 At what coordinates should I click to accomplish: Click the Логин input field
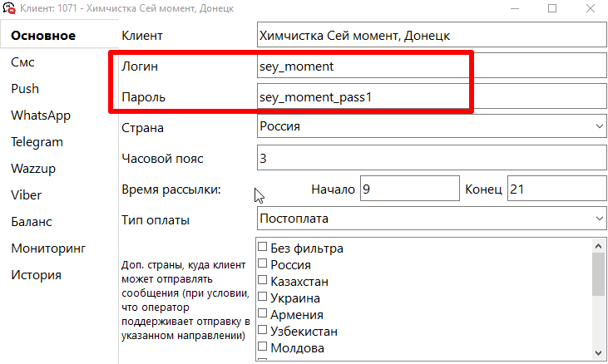[432, 66]
